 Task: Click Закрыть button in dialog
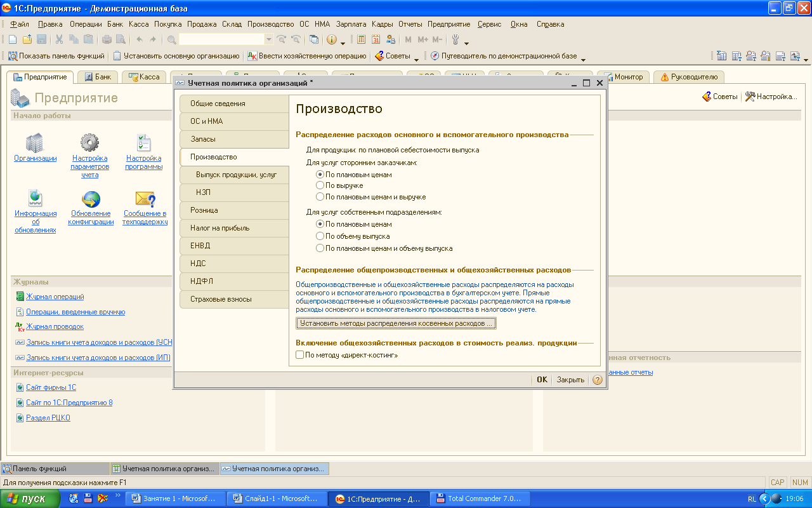point(571,380)
